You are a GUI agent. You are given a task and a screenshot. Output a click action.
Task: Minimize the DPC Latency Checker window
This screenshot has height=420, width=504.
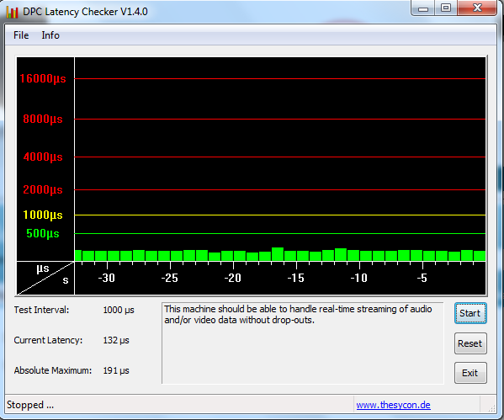click(x=423, y=8)
